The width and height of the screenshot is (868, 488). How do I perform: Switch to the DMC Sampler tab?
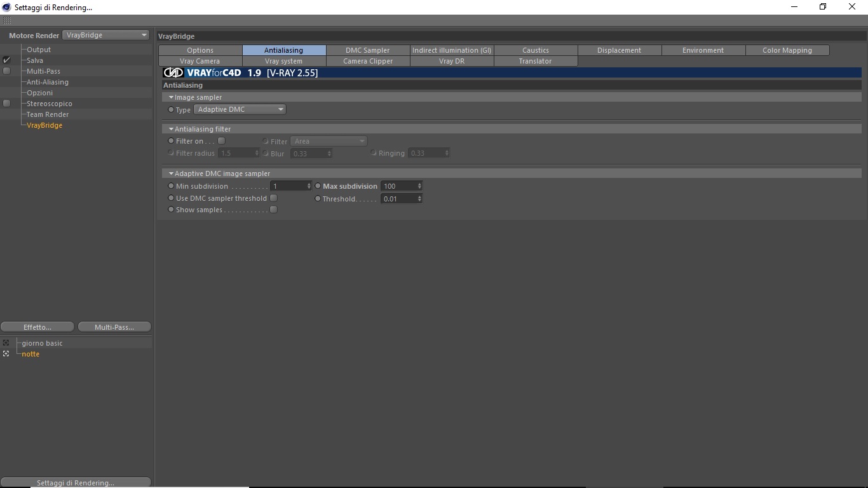[x=368, y=50]
